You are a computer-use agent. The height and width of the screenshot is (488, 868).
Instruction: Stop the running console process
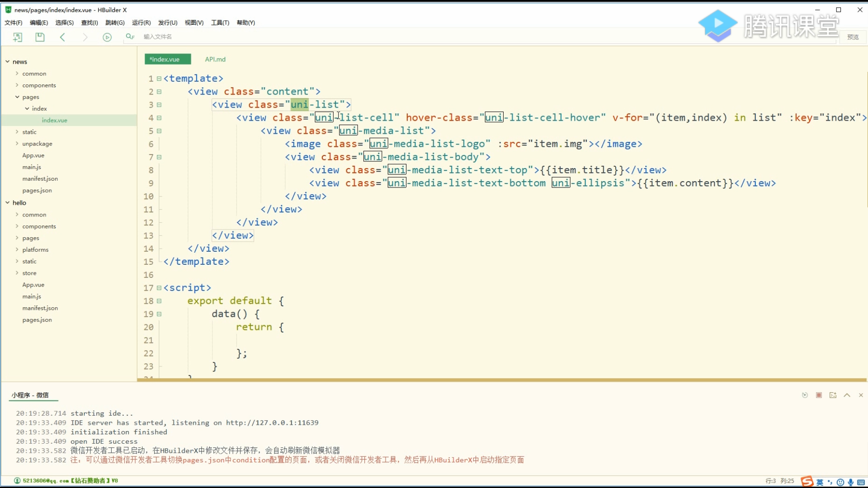[819, 395]
